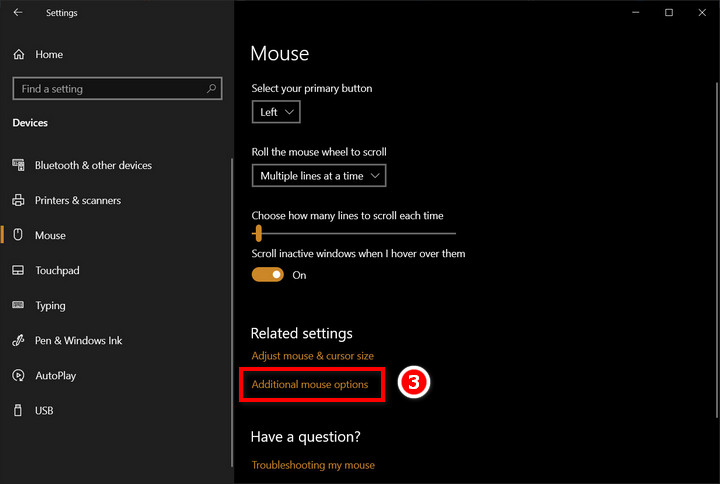Expand the mouse wheel scroll dropdown
The width and height of the screenshot is (720, 484).
319,176
